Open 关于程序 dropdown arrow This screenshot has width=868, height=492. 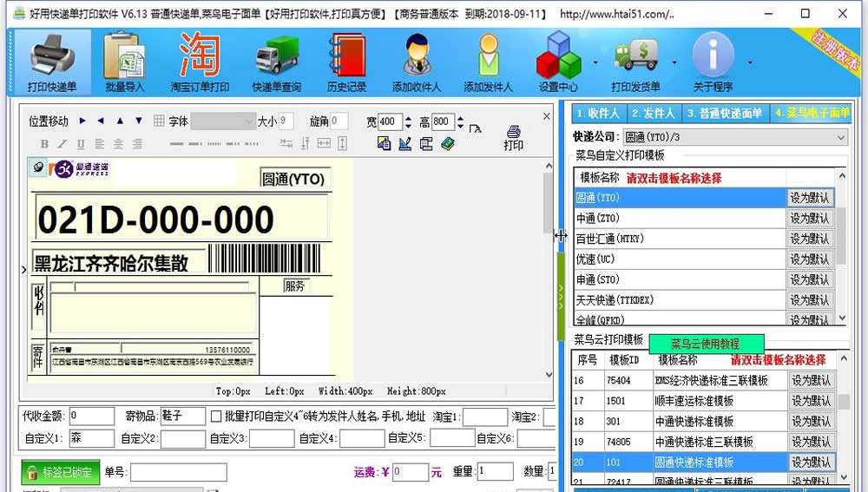(750, 62)
